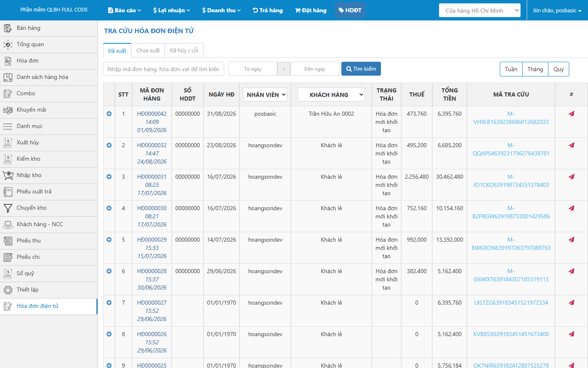Viewport: 588px width, 368px height.
Task: Click Đến ngày date field
Action: (x=315, y=69)
